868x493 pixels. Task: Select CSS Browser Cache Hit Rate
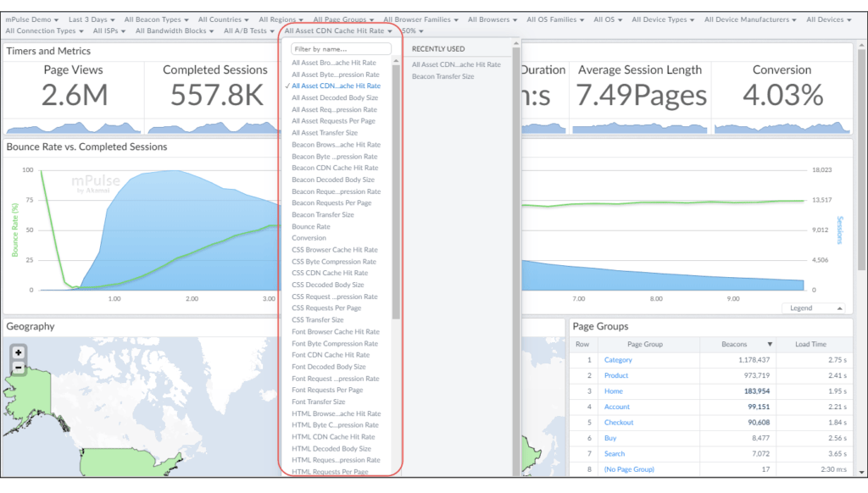pyautogui.click(x=334, y=250)
